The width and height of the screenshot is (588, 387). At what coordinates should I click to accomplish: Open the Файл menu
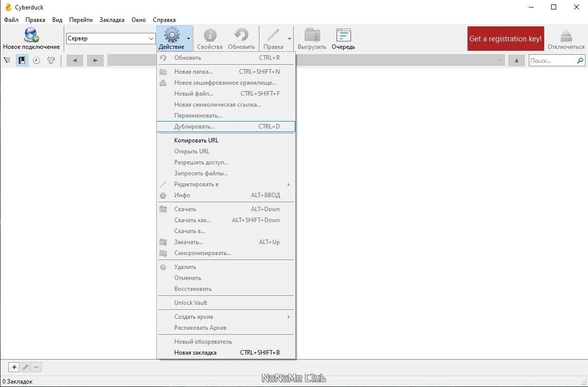point(11,20)
